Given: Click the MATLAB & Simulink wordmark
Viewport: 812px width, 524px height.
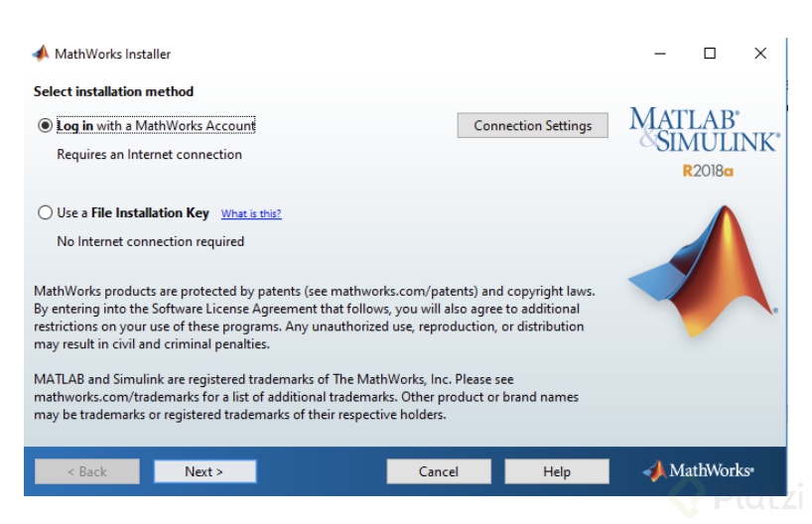Looking at the screenshot, I should [704, 130].
